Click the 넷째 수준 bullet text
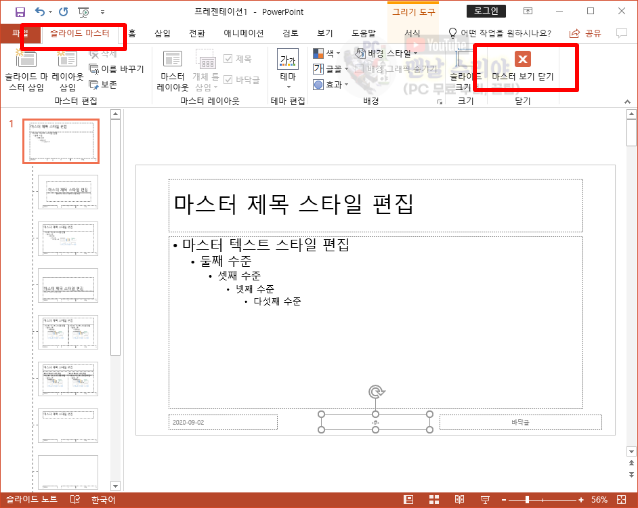The width and height of the screenshot is (638, 508). click(255, 289)
